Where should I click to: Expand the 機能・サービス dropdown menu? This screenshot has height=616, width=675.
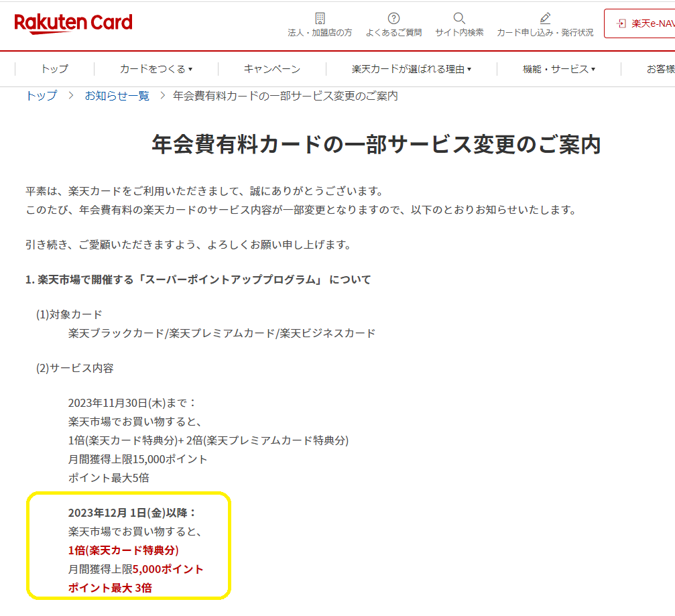click(x=559, y=69)
